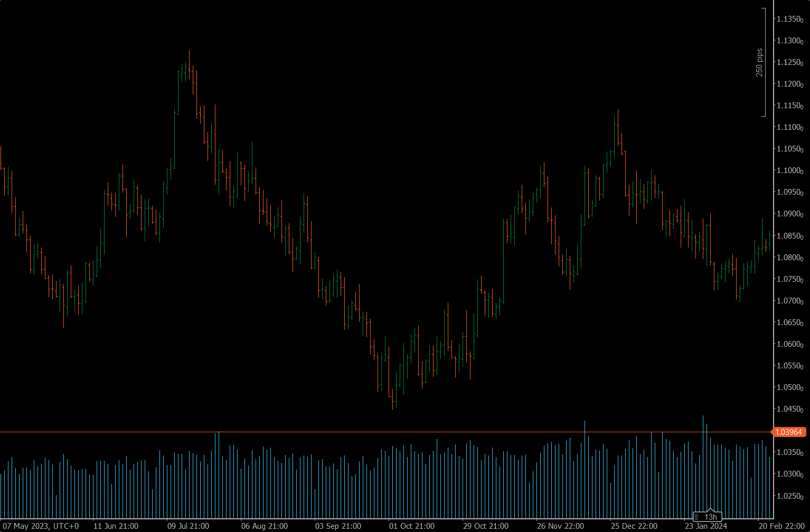Image resolution: width=810 pixels, height=532 pixels.
Task: Click the 1.1100 price axis label
Action: [x=789, y=128]
